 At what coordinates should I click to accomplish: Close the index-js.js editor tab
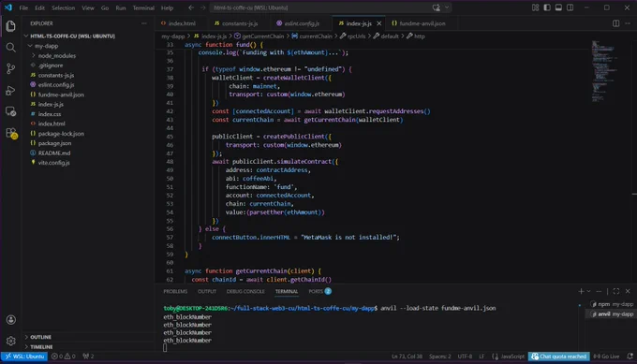[x=378, y=23]
